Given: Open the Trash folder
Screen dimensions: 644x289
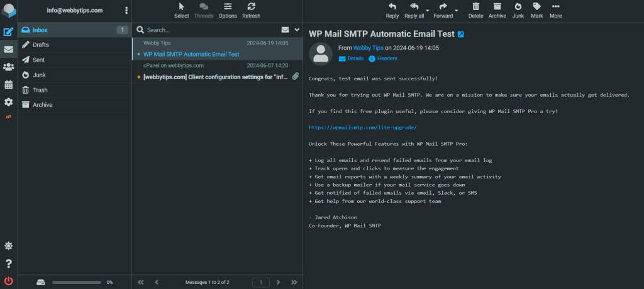Looking at the screenshot, I should pos(40,90).
